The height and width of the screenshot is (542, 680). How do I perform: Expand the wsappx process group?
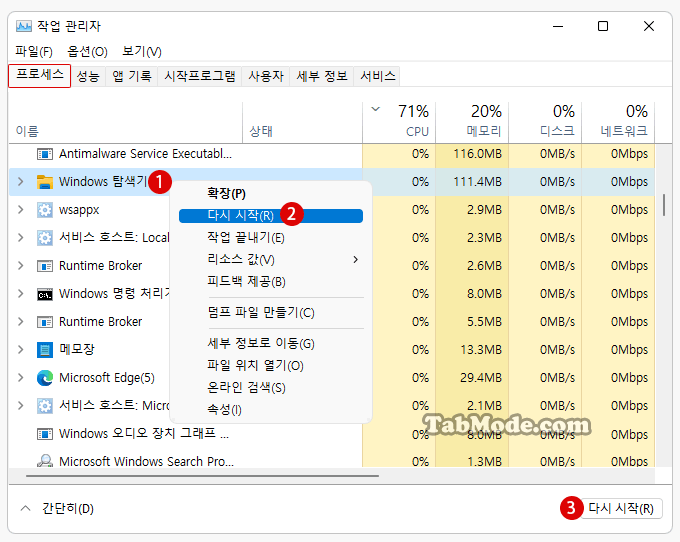(x=20, y=210)
